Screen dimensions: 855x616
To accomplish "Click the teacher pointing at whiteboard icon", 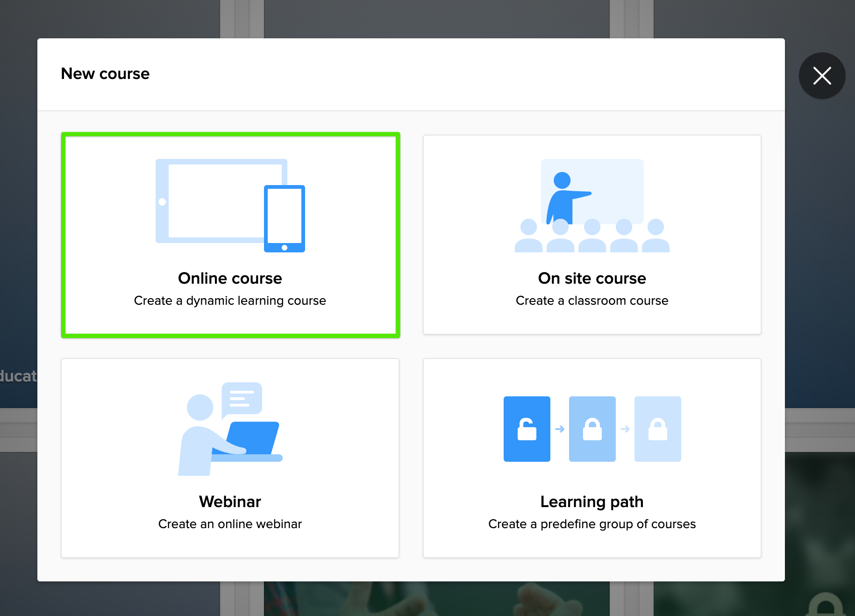I will click(565, 196).
